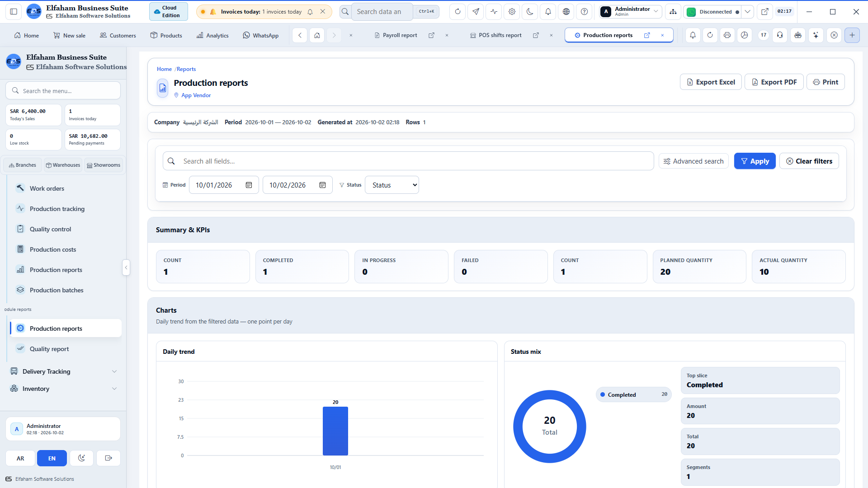868x488 pixels.
Task: Switch to the Payroll report tab
Action: click(x=400, y=35)
